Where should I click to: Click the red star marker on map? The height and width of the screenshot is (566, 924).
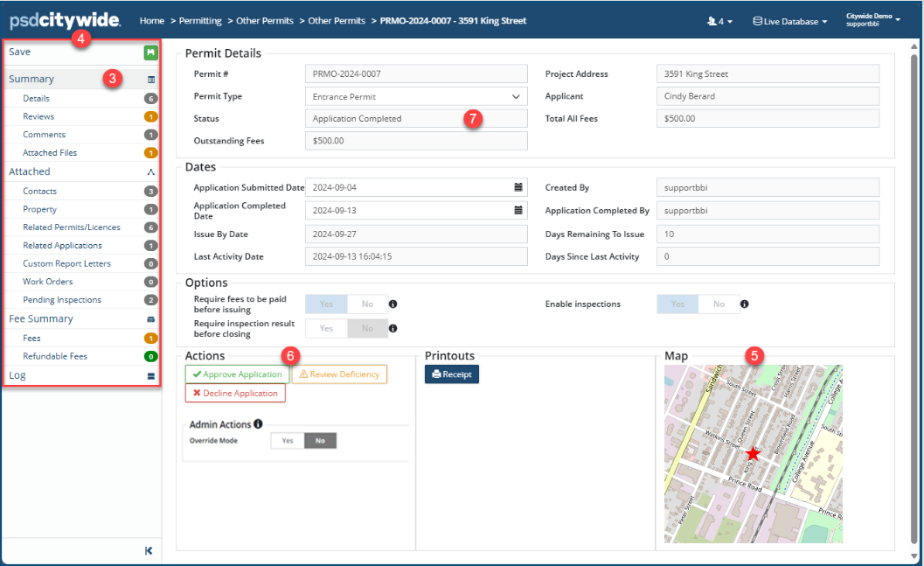tap(753, 453)
